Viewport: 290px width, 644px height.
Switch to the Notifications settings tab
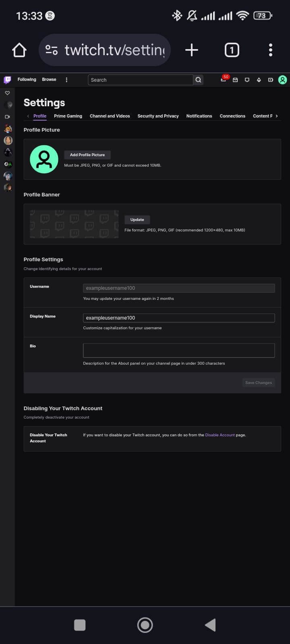point(199,116)
